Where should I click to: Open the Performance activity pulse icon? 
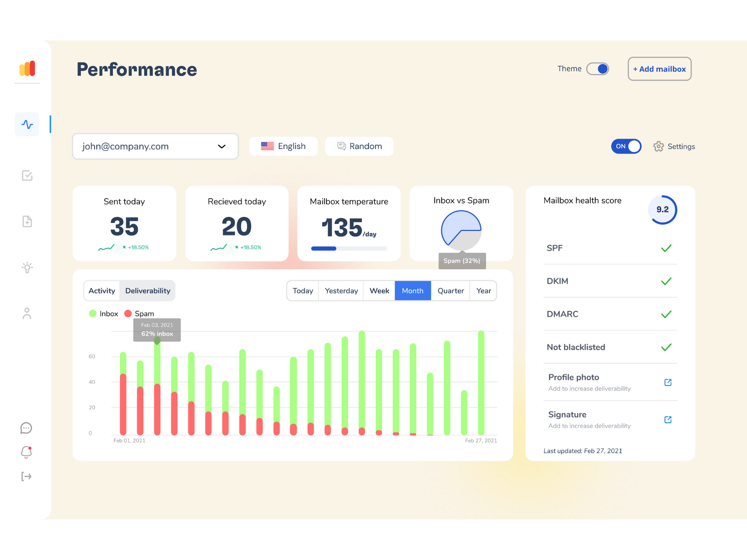(x=27, y=124)
